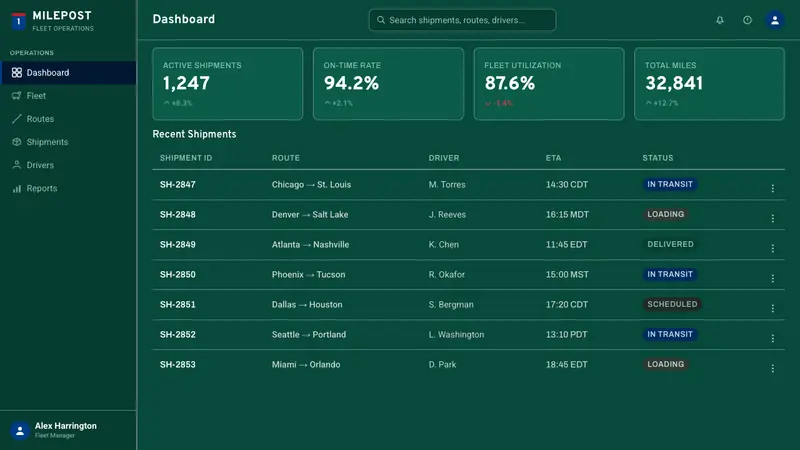Open row menu for shipment SH-2849
The height and width of the screenshot is (450, 800).
click(772, 248)
